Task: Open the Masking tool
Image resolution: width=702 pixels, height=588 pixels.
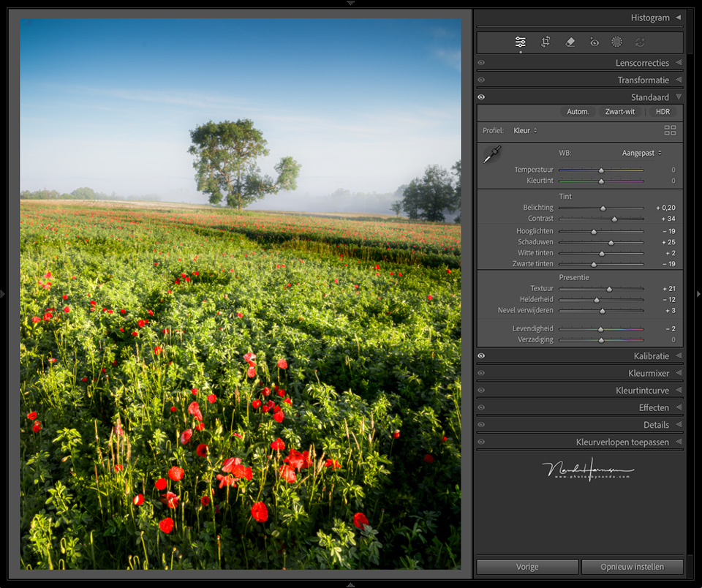Action: pyautogui.click(x=616, y=42)
